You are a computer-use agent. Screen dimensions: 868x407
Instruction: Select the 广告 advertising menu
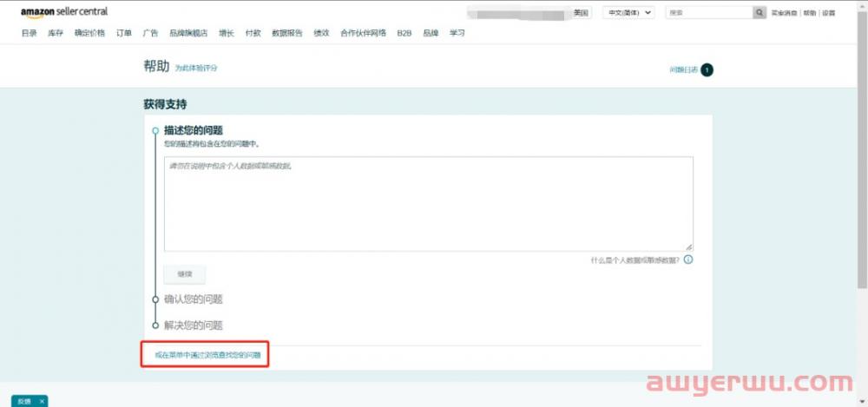click(x=150, y=33)
